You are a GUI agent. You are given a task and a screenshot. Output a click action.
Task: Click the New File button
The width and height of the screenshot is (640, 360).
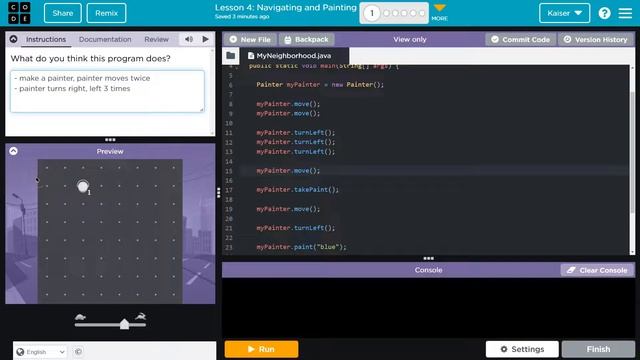coord(250,40)
